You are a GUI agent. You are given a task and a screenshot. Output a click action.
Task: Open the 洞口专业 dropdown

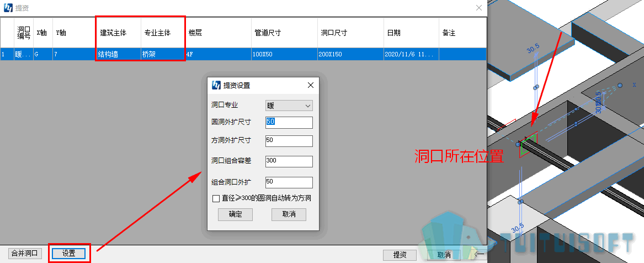289,106
